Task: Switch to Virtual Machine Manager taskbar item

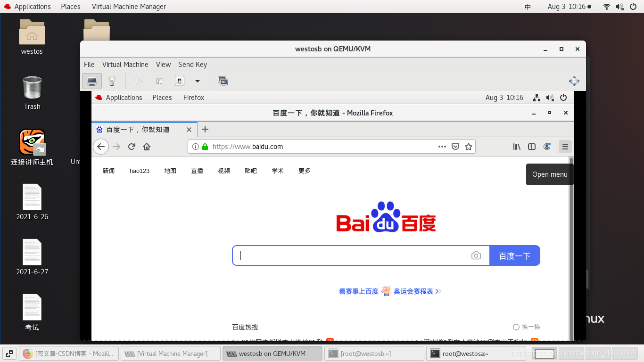Action: [x=171, y=354]
